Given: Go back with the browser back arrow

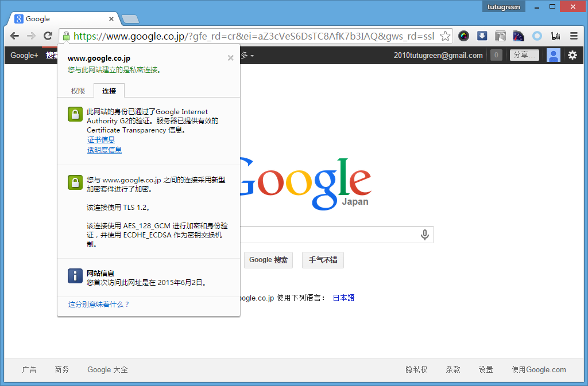Looking at the screenshot, I should pyautogui.click(x=14, y=36).
